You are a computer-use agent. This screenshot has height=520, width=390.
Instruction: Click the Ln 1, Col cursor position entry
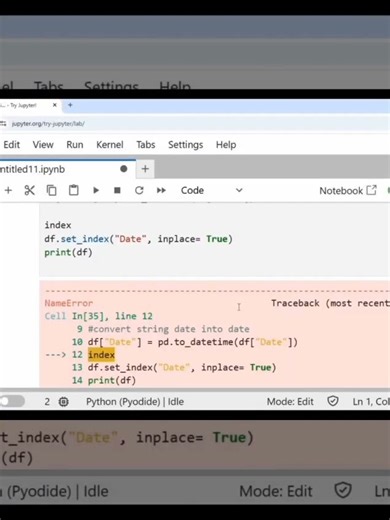[x=371, y=402]
